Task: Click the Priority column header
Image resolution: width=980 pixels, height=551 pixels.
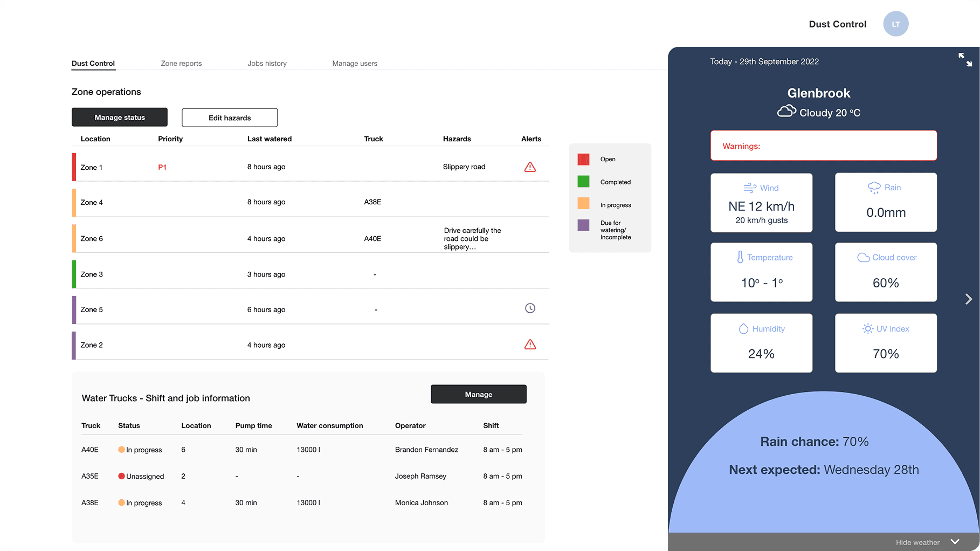Action: pyautogui.click(x=170, y=139)
